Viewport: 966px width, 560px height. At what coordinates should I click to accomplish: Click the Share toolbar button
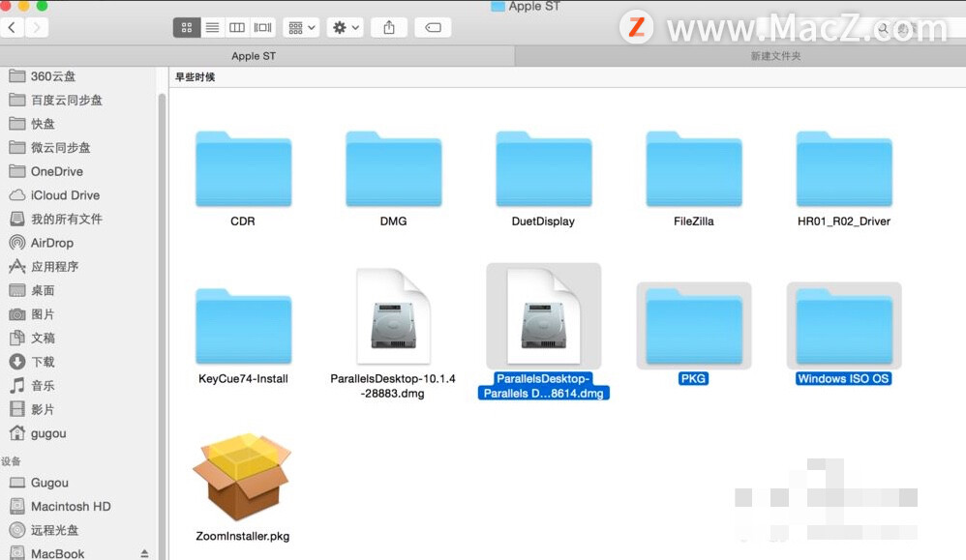pos(389,28)
